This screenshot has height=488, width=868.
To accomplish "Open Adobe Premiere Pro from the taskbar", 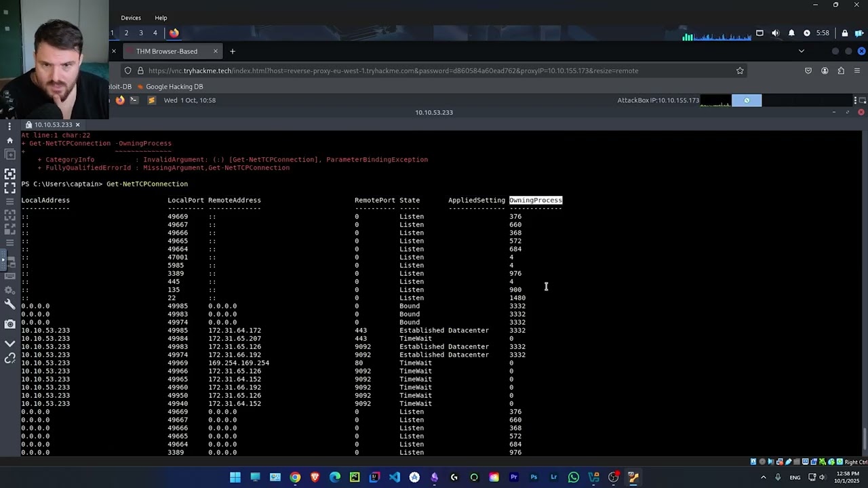I will pyautogui.click(x=513, y=477).
